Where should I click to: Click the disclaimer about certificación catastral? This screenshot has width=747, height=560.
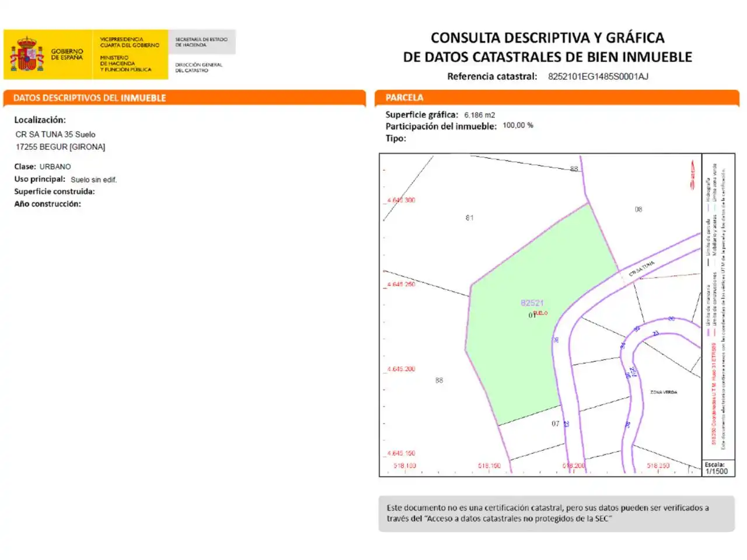tap(556, 513)
